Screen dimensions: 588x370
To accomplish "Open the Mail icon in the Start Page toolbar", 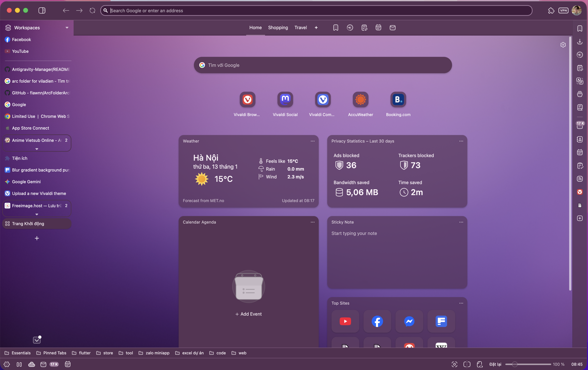I will click(392, 28).
